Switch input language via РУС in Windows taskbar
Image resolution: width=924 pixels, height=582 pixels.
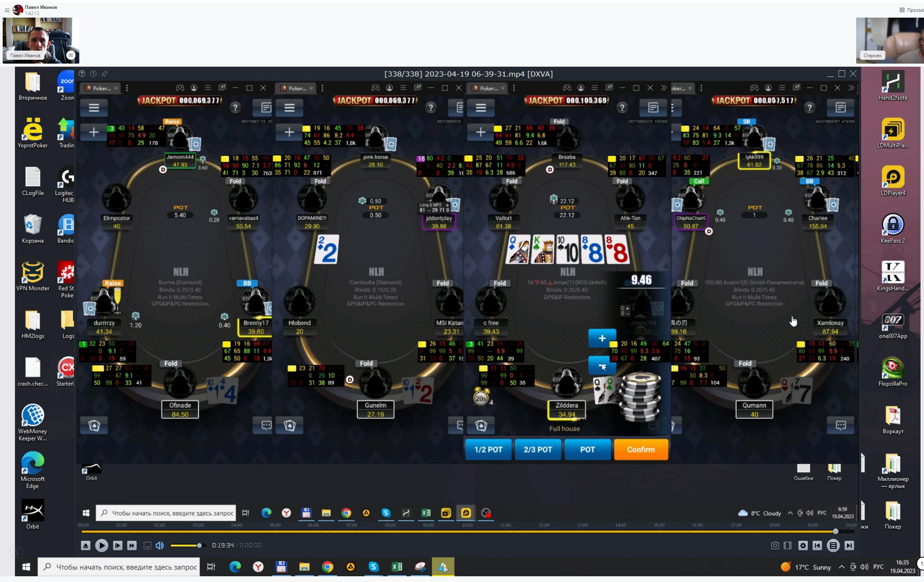point(878,567)
